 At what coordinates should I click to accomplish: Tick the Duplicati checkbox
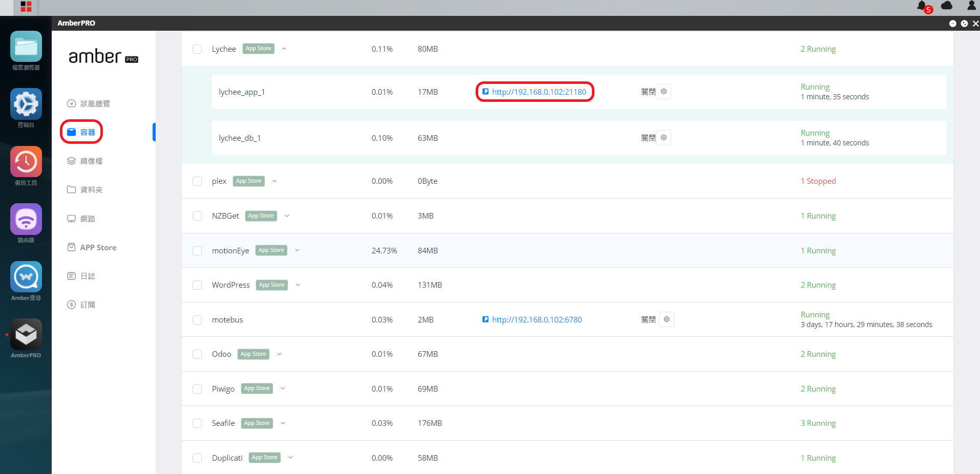click(x=197, y=458)
